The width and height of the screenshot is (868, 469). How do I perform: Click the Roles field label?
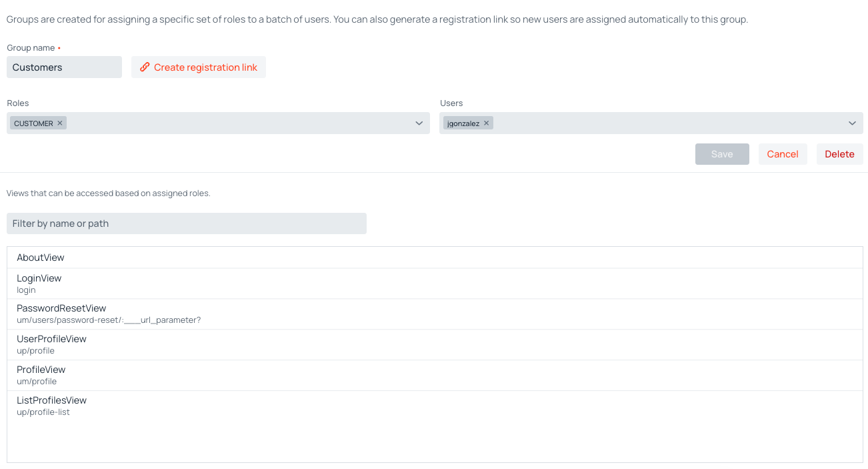[18, 103]
